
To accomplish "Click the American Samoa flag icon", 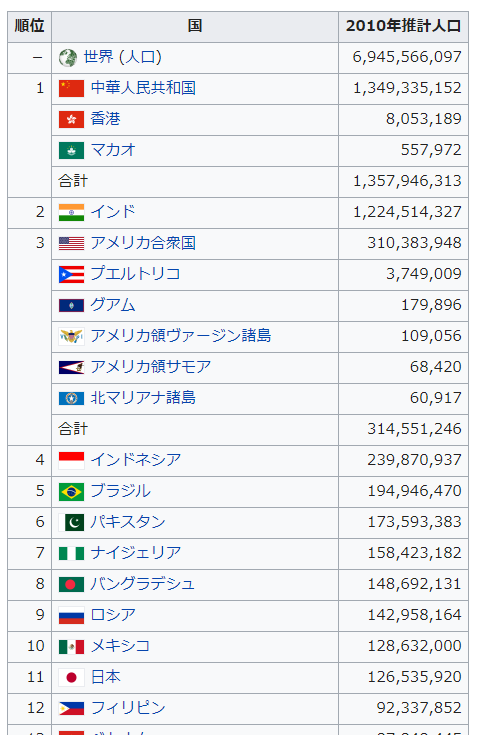I will pyautogui.click(x=71, y=368).
